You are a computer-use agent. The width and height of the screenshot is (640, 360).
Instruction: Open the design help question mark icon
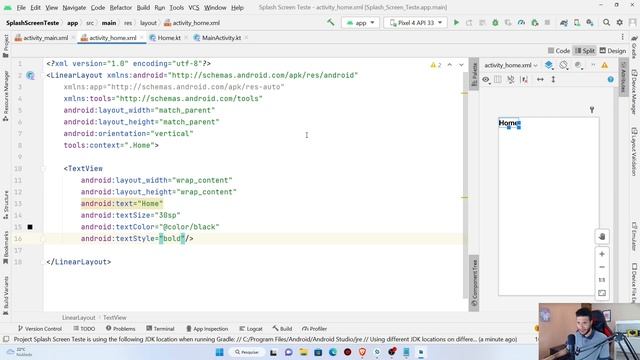click(611, 80)
